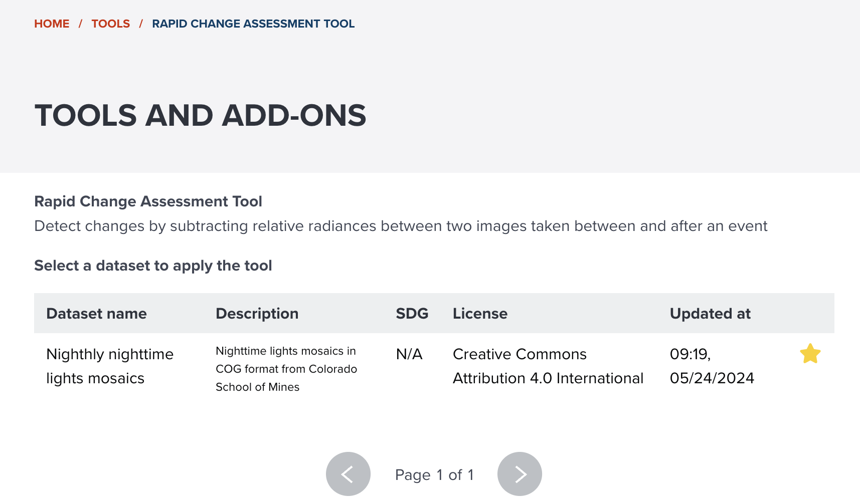860x504 pixels.
Task: Toggle the yellow favorite star icon
Action: 810,354
